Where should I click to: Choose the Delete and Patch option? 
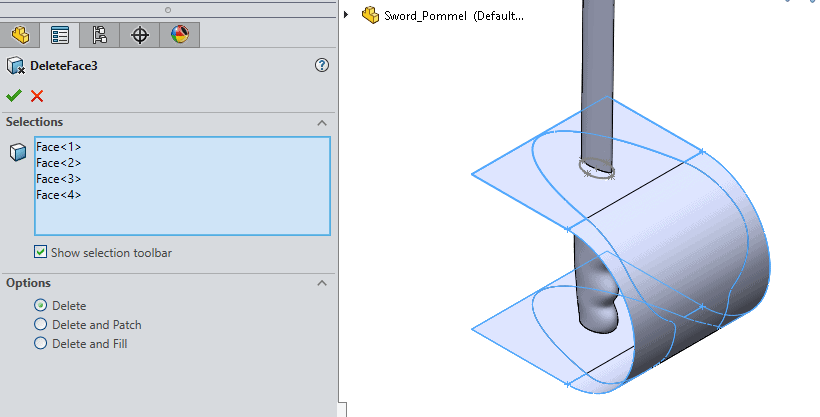(x=41, y=324)
